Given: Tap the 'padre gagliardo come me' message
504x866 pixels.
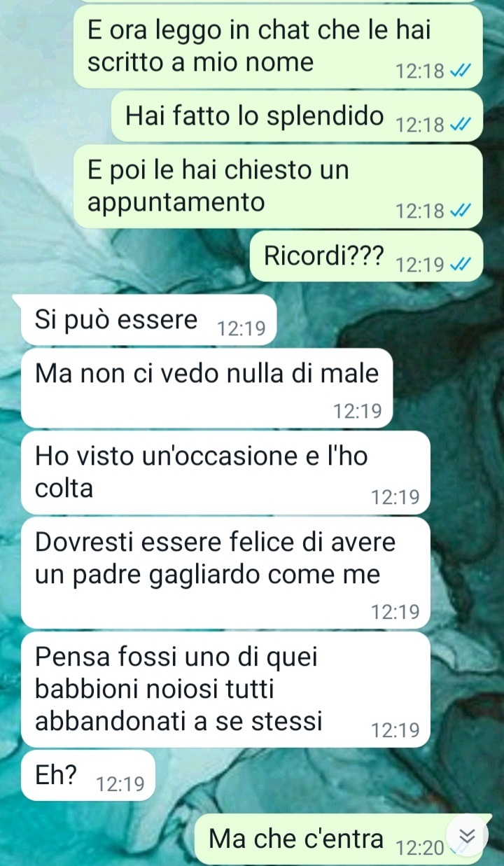Looking at the screenshot, I should (225, 572).
